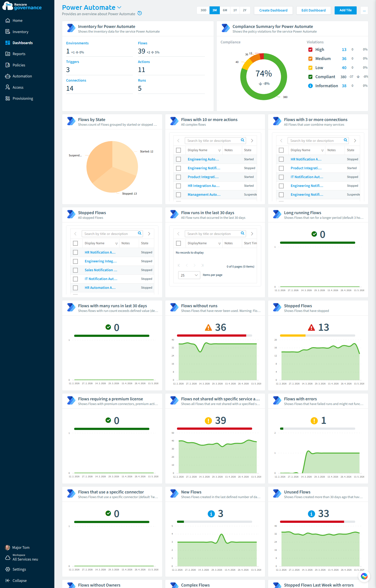
Task: Open Provisioning in the sidebar menu
Action: tap(23, 98)
